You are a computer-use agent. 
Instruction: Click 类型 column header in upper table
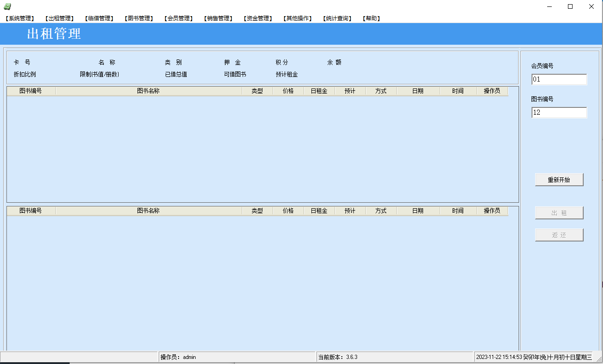(257, 91)
